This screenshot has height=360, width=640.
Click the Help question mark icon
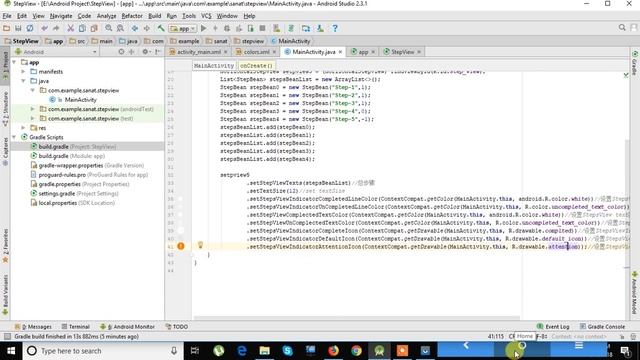coord(335,29)
